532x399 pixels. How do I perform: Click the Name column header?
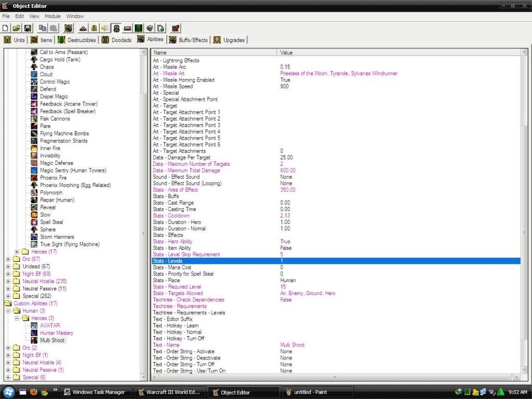point(214,52)
